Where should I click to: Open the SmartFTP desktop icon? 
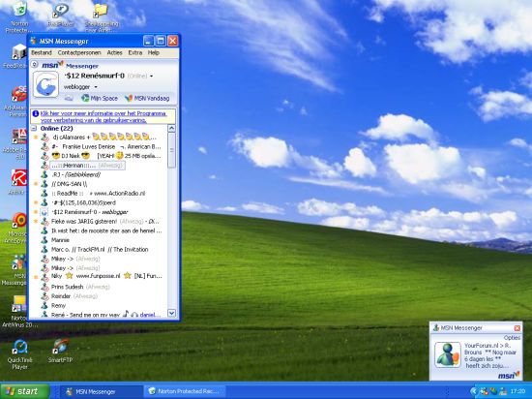[x=60, y=352]
